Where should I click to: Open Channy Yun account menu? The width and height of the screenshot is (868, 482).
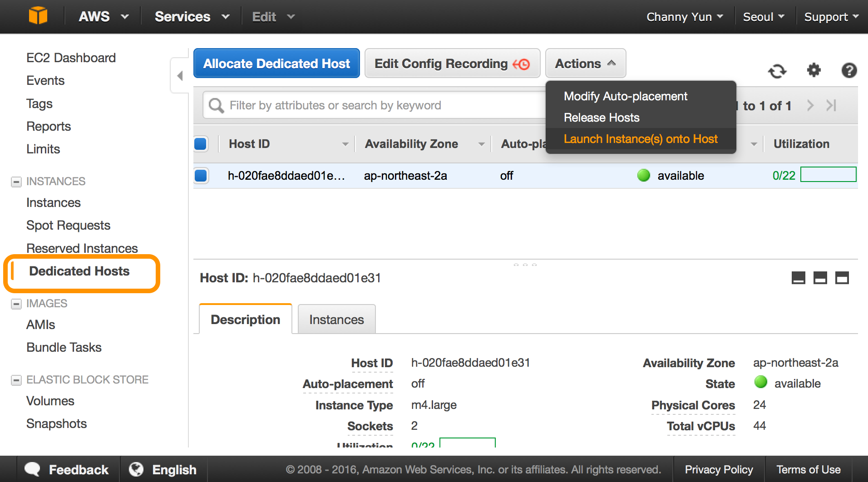685,17
